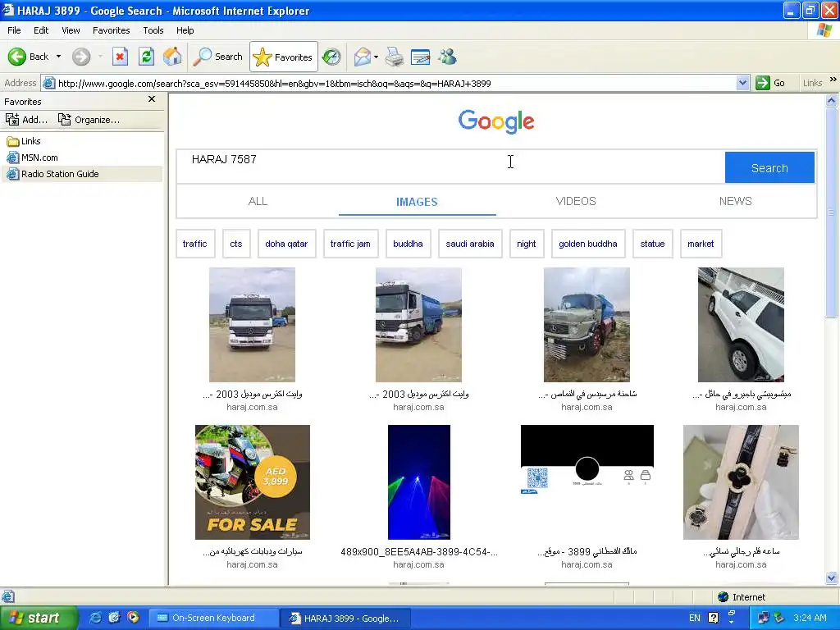Open the Search pane from the toolbar
This screenshot has height=630, width=840.
[218, 57]
